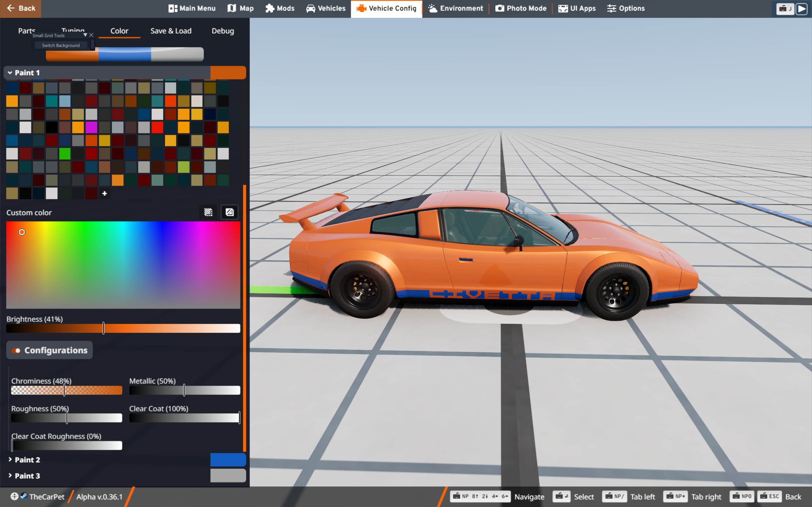Open the Map view
Viewport: 812px width, 507px height.
(240, 8)
